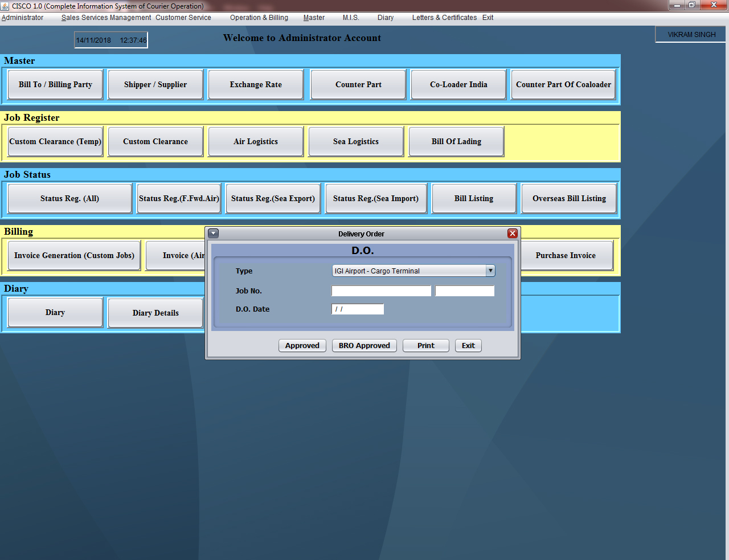Click the Bill Of Lading button
Image resolution: width=729 pixels, height=560 pixels.
[x=456, y=141]
